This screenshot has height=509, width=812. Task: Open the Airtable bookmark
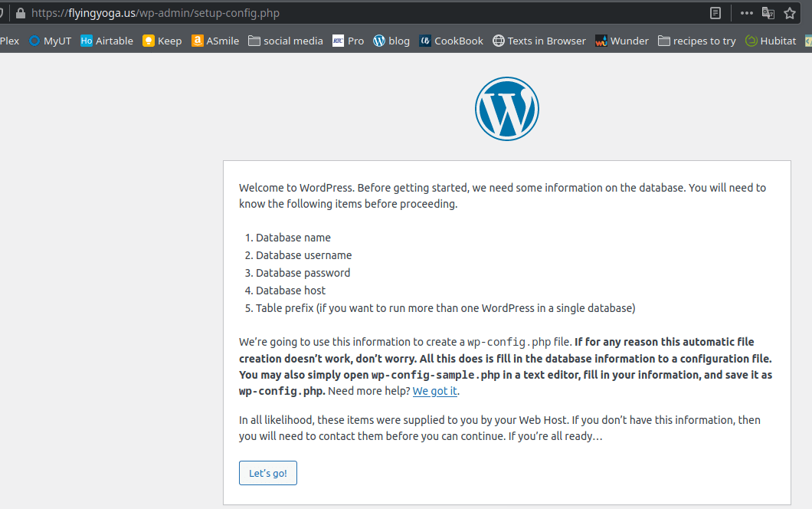[106, 41]
